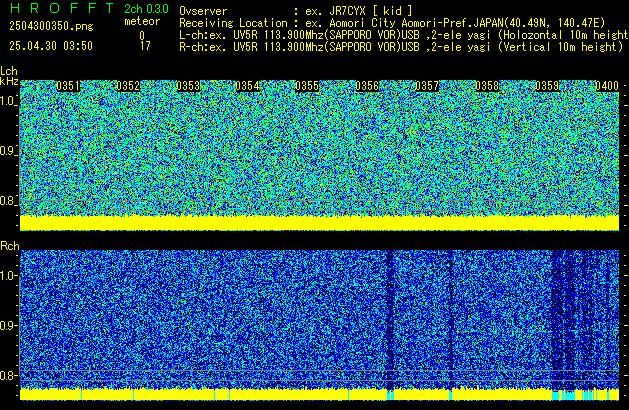Screen dimensions: 629x410
Task: Click the Lch 0.8 kHz axis label
Action: [x=8, y=201]
